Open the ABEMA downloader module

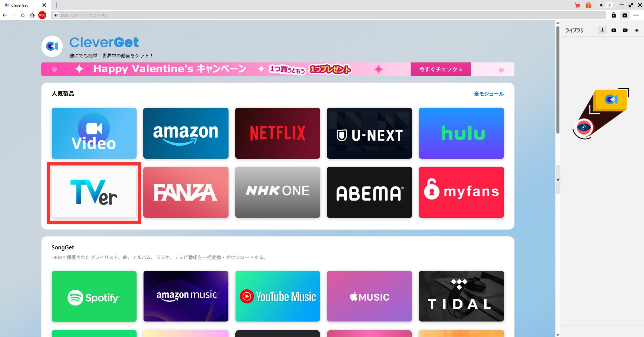[x=369, y=192]
